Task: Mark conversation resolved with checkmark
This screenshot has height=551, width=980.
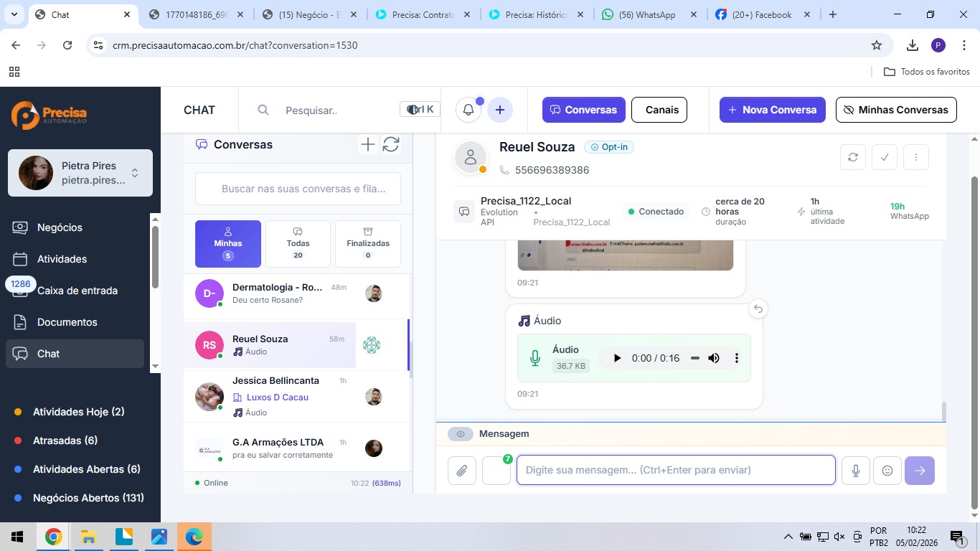Action: 884,157
